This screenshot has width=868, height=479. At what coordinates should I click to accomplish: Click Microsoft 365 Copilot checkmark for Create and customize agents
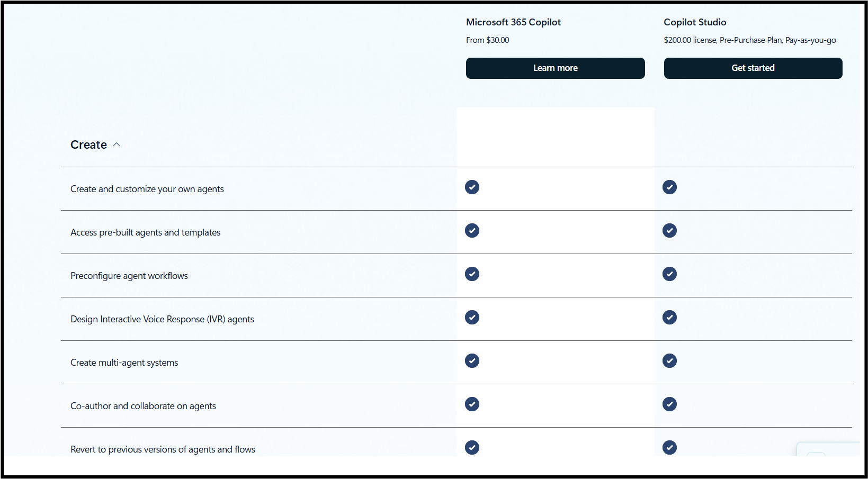click(472, 187)
